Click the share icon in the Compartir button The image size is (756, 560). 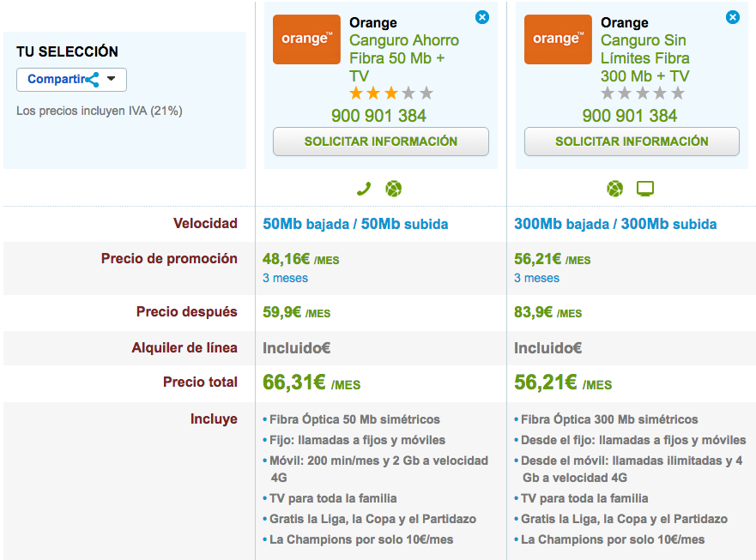92,80
